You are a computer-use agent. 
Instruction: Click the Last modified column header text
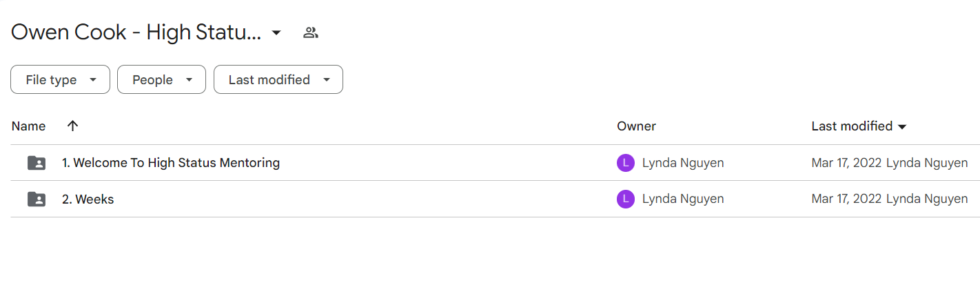852,126
